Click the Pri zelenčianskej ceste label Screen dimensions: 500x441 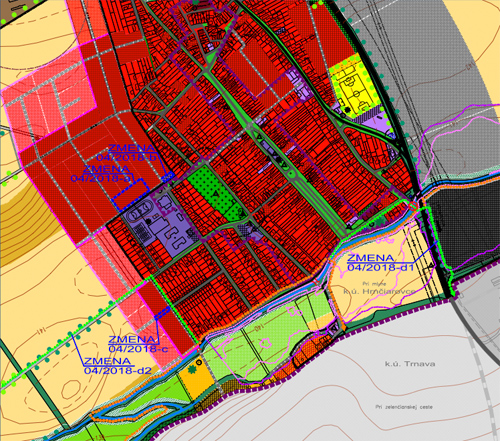[404, 407]
